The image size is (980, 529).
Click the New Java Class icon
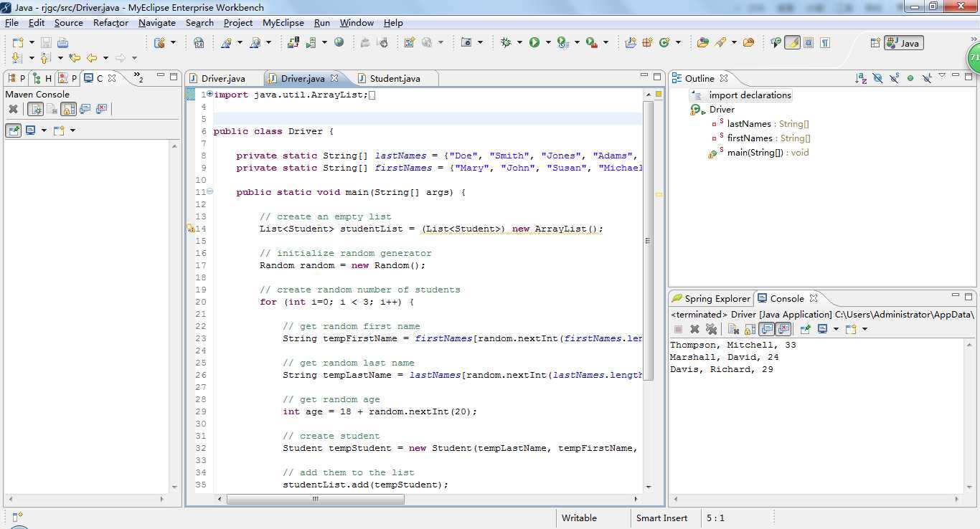(664, 43)
